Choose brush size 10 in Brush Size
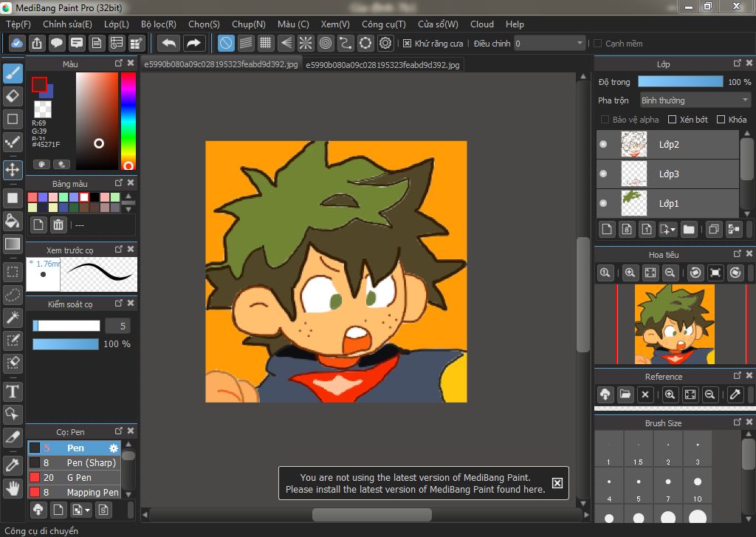Image resolution: width=756 pixels, height=537 pixels. [x=697, y=486]
